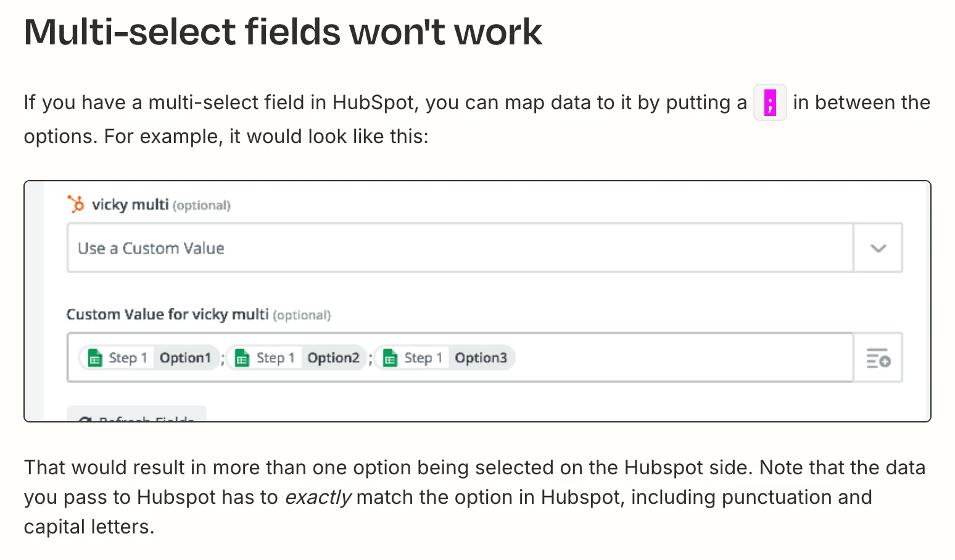Click the Google Sheets icon in Option2 pill
This screenshot has height=560, width=955.
(x=242, y=358)
